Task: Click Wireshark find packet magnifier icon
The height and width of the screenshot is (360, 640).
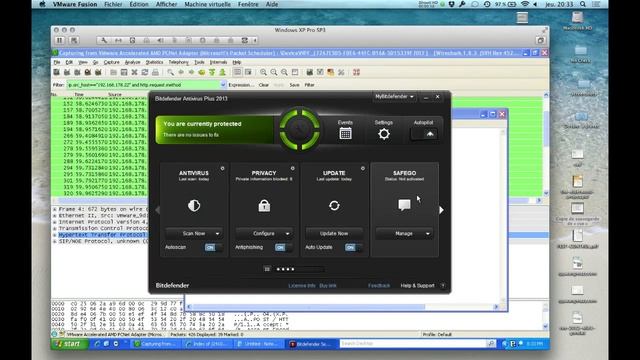Action: [x=170, y=72]
